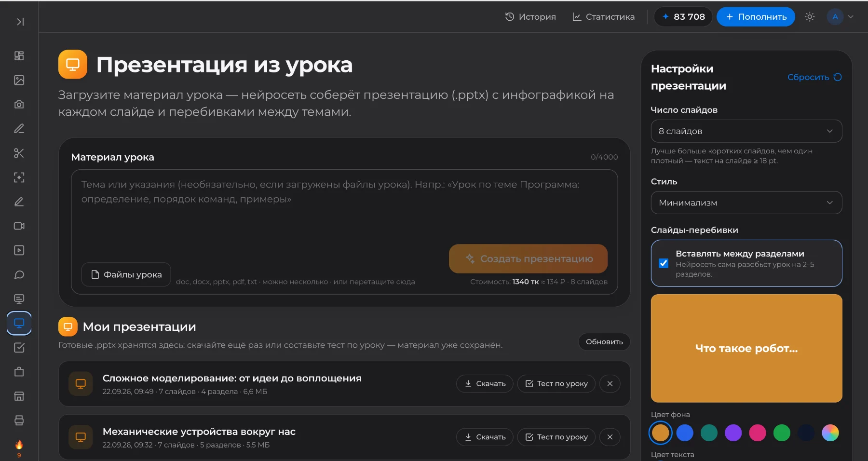The image size is (868, 461).
Task: Toggle light theme sun icon
Action: 810,17
